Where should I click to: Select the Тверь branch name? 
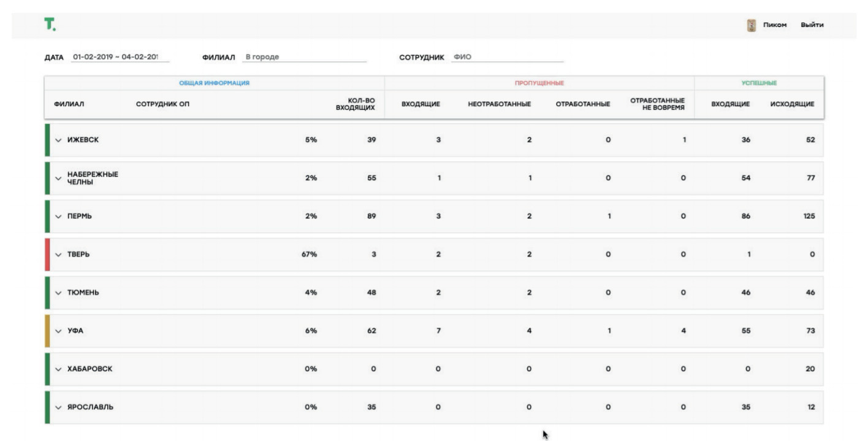78,255
